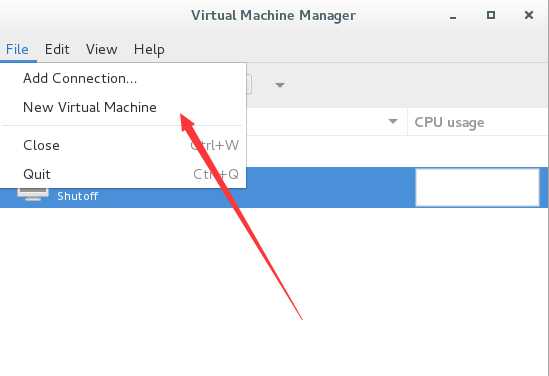Open the Help menu
The width and height of the screenshot is (549, 376).
coord(149,49)
